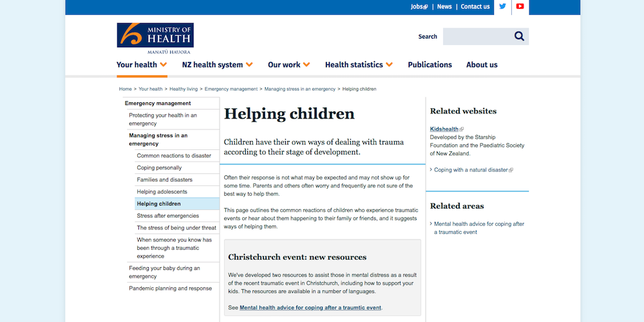
Task: Go to the Publications menu item
Action: 430,65
